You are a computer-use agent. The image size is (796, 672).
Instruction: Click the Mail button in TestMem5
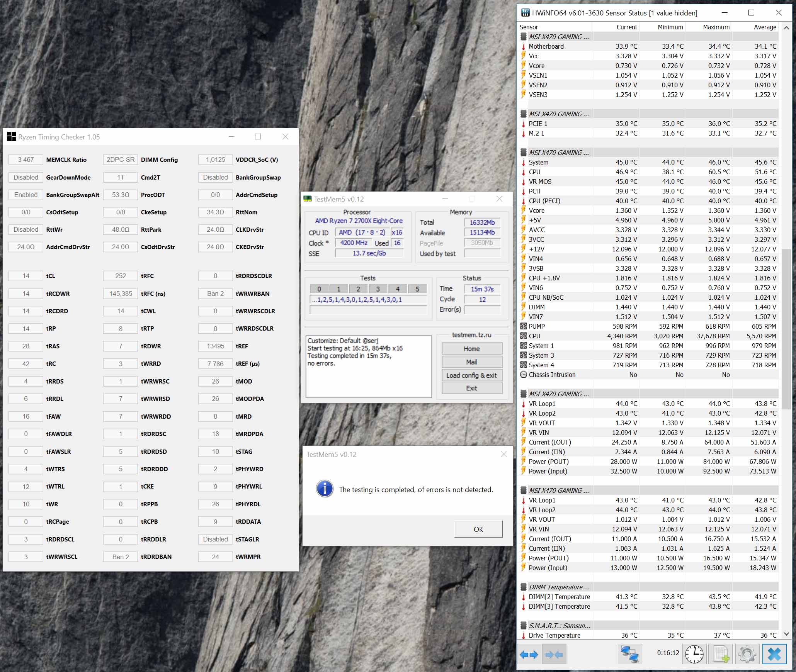pos(471,362)
